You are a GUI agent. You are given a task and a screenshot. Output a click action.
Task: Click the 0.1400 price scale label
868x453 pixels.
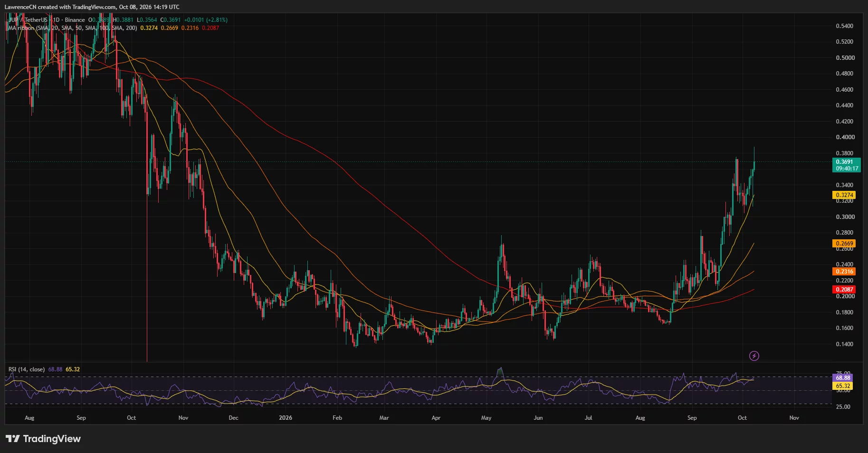coord(844,344)
